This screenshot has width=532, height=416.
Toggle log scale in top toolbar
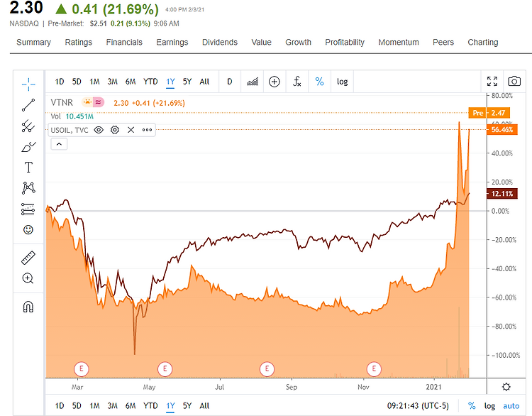click(342, 82)
